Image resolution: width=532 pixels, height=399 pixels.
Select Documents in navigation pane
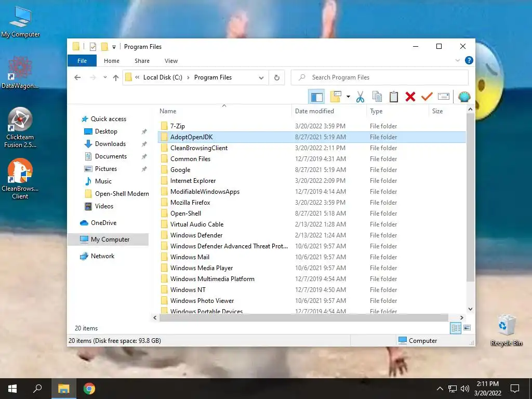pyautogui.click(x=111, y=156)
